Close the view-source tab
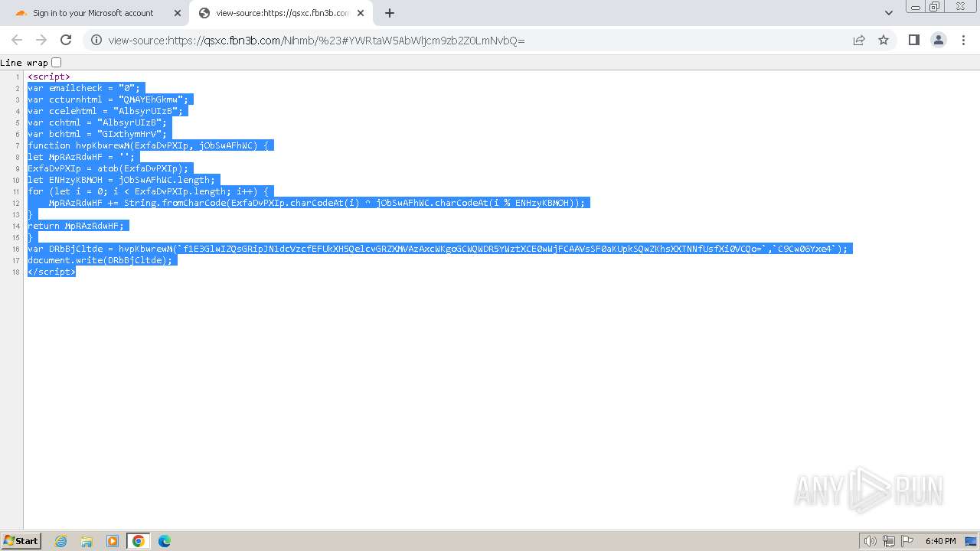Image resolution: width=980 pixels, height=551 pixels. click(x=361, y=13)
